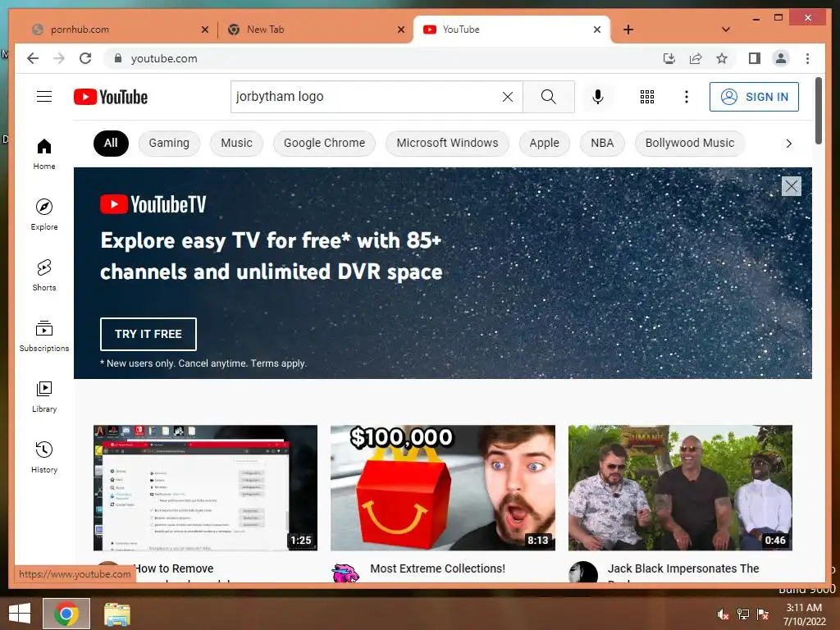Click the network tray icon

(743, 614)
